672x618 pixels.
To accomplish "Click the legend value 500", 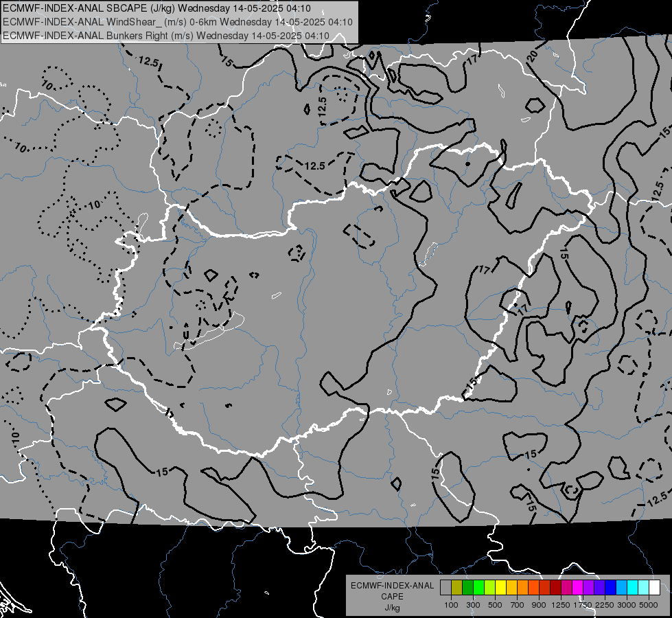I will (495, 605).
